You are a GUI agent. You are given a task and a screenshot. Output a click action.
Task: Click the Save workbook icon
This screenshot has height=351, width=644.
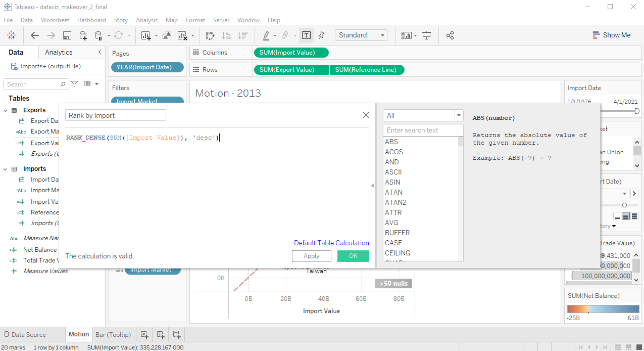67,35
